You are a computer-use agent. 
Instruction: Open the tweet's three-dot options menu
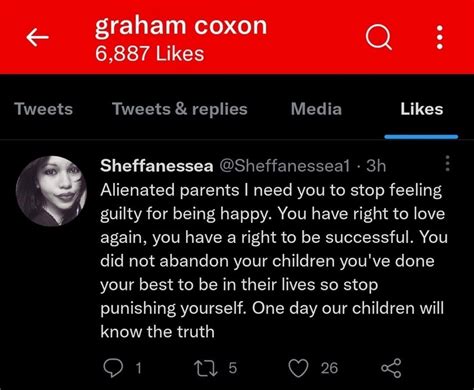pyautogui.click(x=448, y=163)
